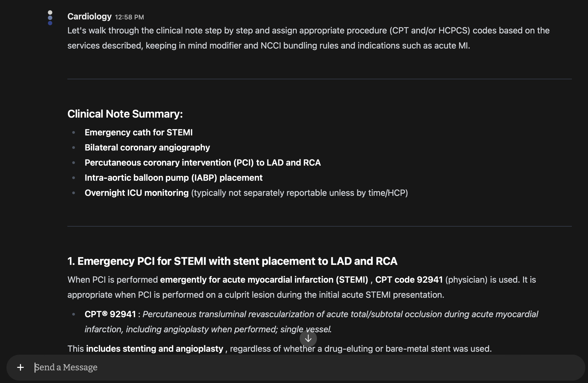Screen dimensions: 588x383
Task: Click the Emergency cath for STEMI bullet
Action: pos(139,132)
